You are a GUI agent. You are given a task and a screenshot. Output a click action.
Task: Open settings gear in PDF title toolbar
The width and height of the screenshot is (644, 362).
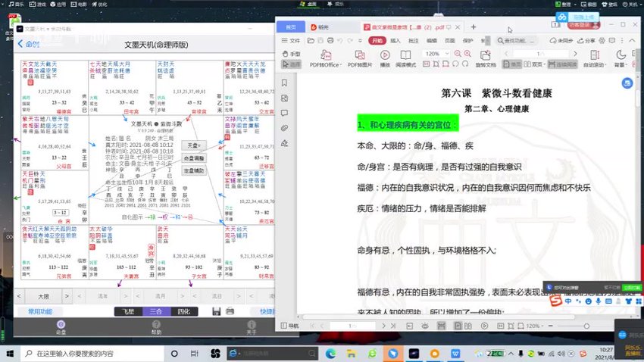pos(602,41)
